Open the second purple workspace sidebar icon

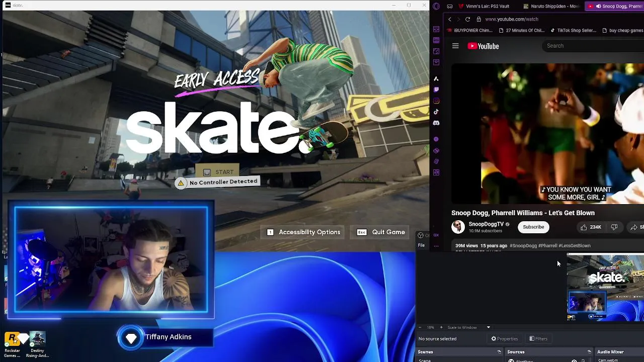(x=436, y=40)
